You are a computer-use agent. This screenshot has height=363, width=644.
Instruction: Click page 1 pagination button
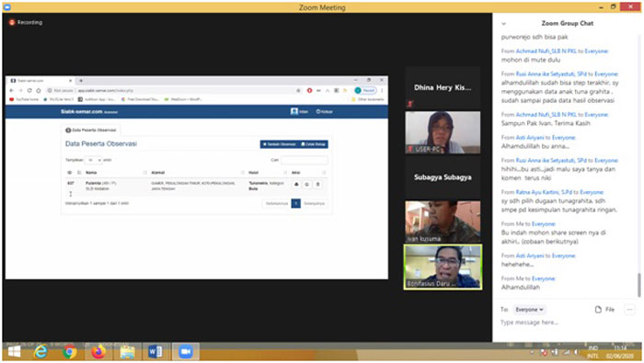pyautogui.click(x=295, y=203)
